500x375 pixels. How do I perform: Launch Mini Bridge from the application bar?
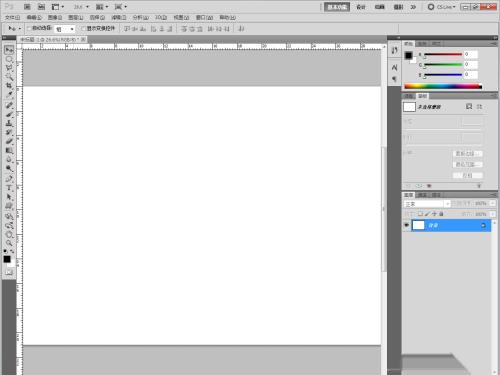(41, 7)
